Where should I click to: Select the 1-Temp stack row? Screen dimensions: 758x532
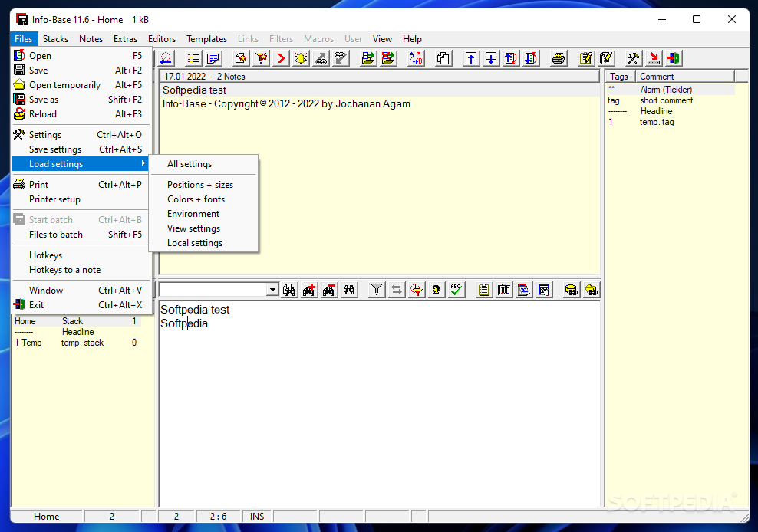(77, 343)
